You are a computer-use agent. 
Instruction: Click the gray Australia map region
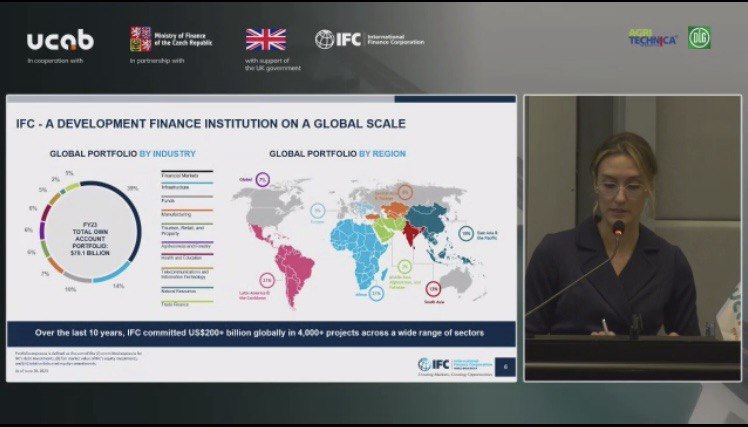[x=457, y=280]
